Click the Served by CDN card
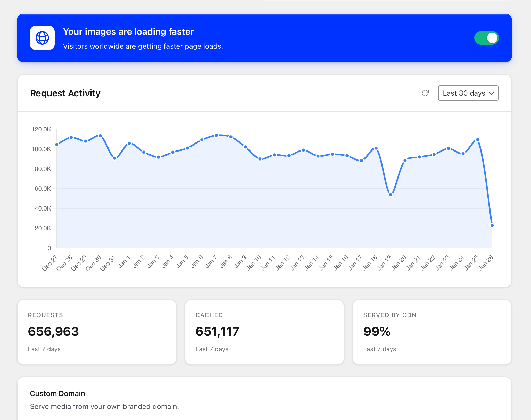The height and width of the screenshot is (420, 531). coord(432,332)
